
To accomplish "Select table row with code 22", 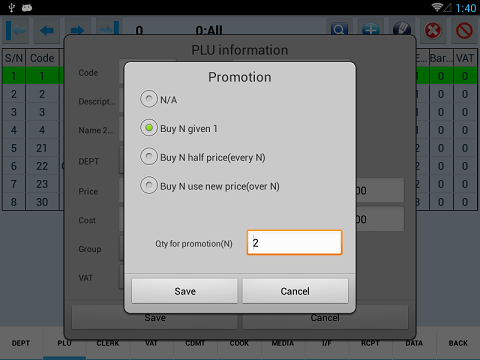I will (x=42, y=166).
